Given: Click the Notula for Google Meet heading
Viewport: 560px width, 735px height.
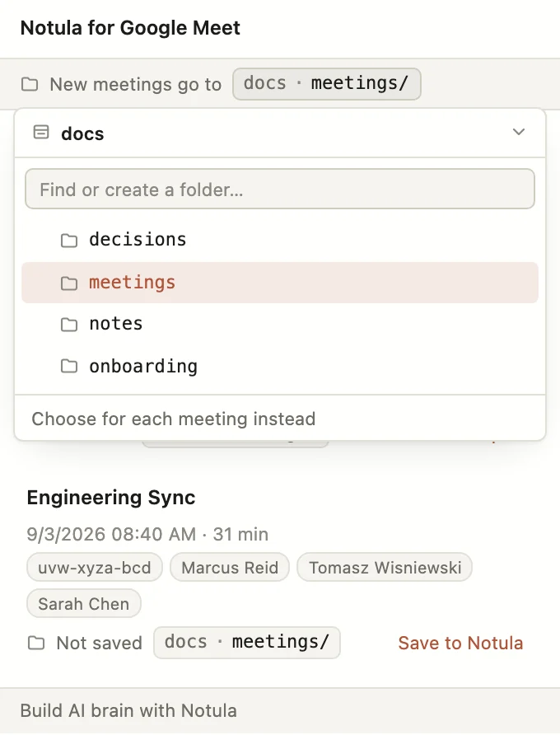Looking at the screenshot, I should [x=130, y=28].
